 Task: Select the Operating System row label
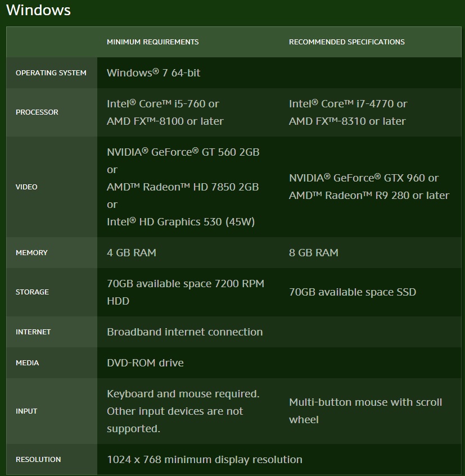51,73
